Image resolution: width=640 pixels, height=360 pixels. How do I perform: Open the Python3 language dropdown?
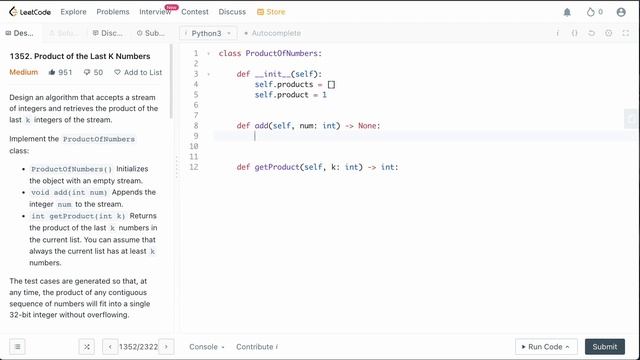click(x=208, y=33)
